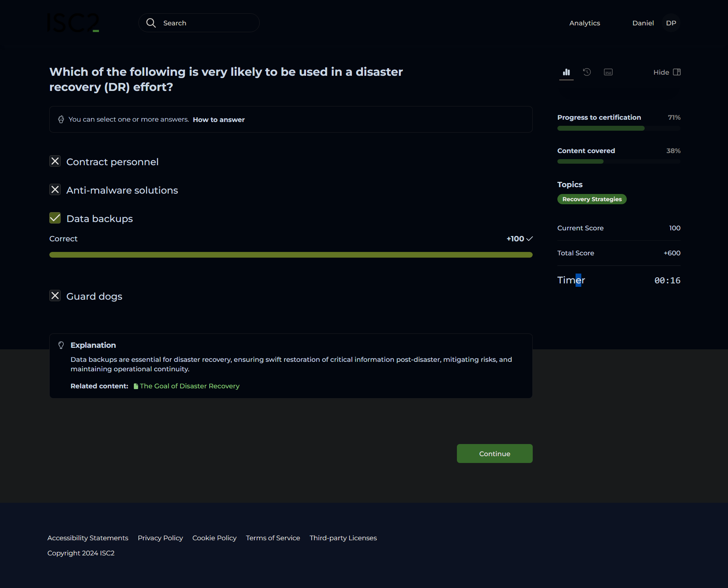This screenshot has width=728, height=588.
Task: Open the history clock tab
Action: click(587, 72)
